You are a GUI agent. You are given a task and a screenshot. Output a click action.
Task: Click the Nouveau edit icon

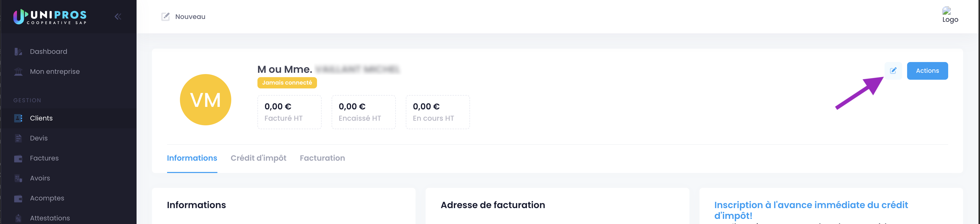click(166, 16)
